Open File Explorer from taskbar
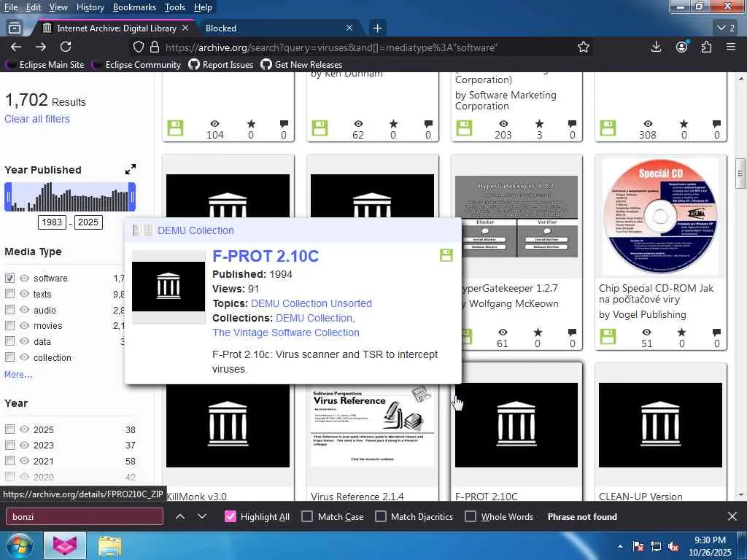 pyautogui.click(x=110, y=545)
